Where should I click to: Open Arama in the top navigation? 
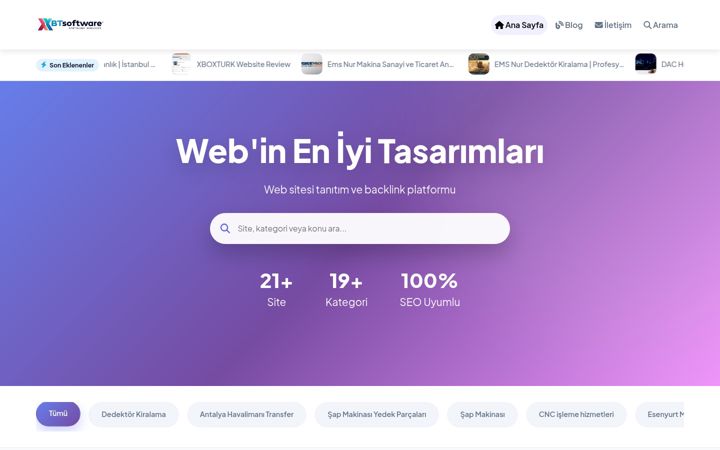(660, 25)
